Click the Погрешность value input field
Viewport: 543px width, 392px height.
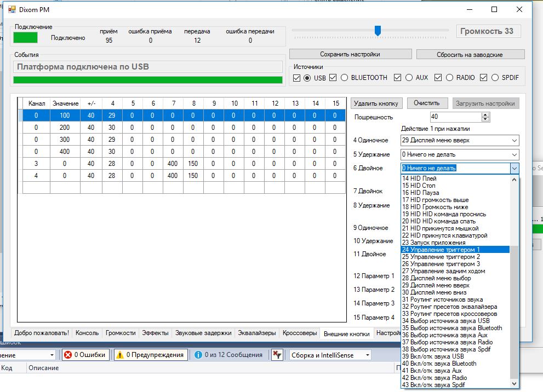(x=454, y=117)
